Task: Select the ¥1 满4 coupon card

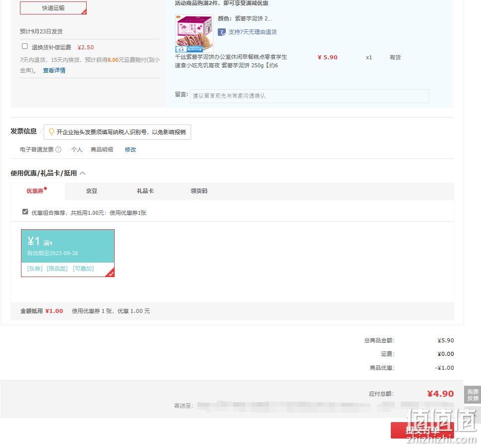Action: click(x=68, y=253)
